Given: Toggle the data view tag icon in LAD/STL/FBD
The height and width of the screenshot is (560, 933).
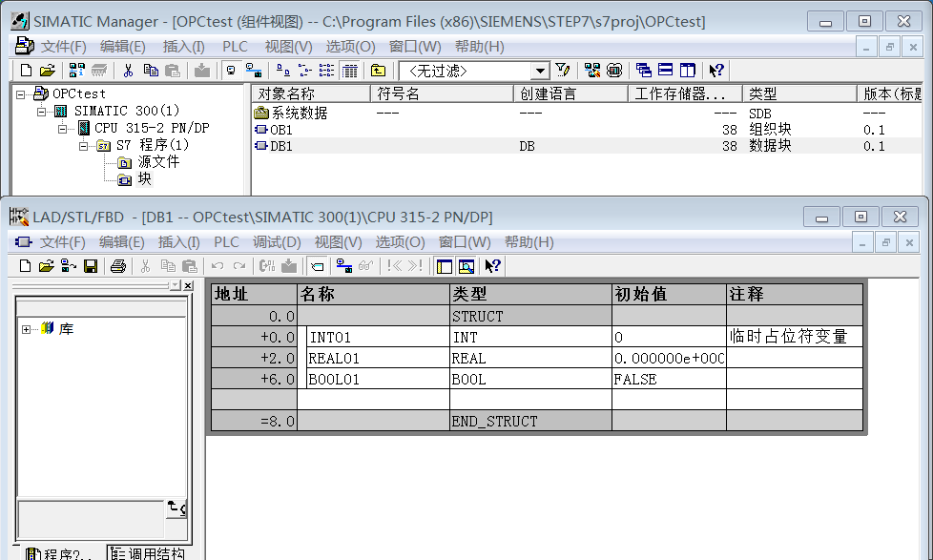Looking at the screenshot, I should (317, 265).
